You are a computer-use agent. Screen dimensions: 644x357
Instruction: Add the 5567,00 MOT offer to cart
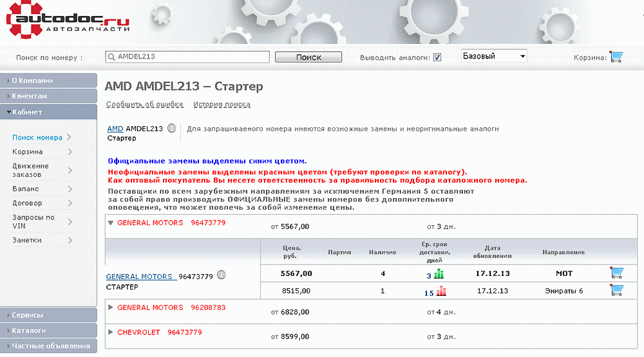(x=616, y=273)
